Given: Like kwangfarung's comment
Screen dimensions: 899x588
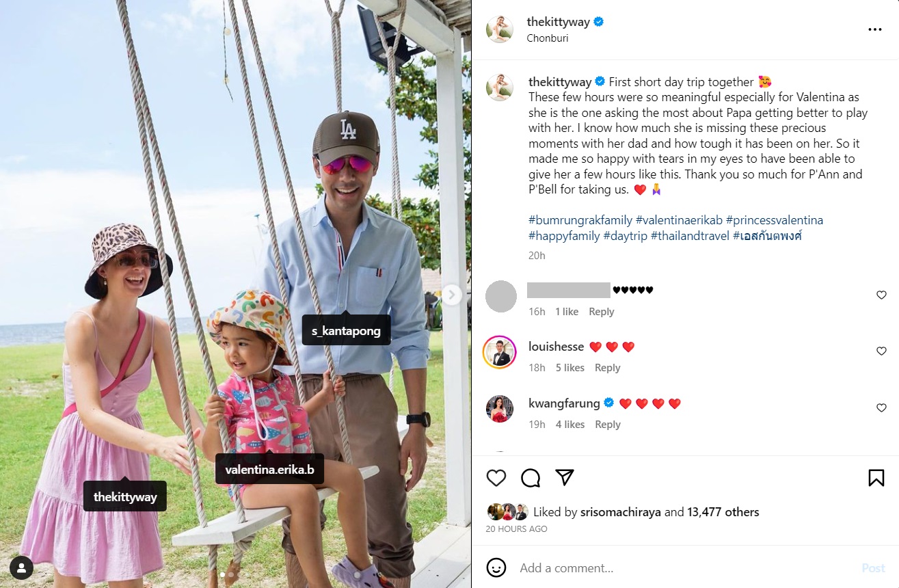Looking at the screenshot, I should click(x=881, y=407).
